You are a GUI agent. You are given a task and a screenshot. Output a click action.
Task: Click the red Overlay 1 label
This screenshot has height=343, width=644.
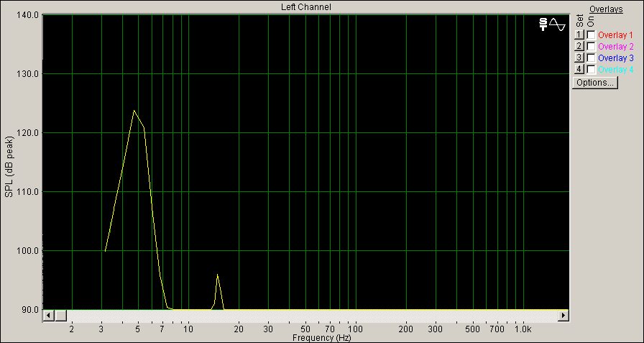point(616,35)
